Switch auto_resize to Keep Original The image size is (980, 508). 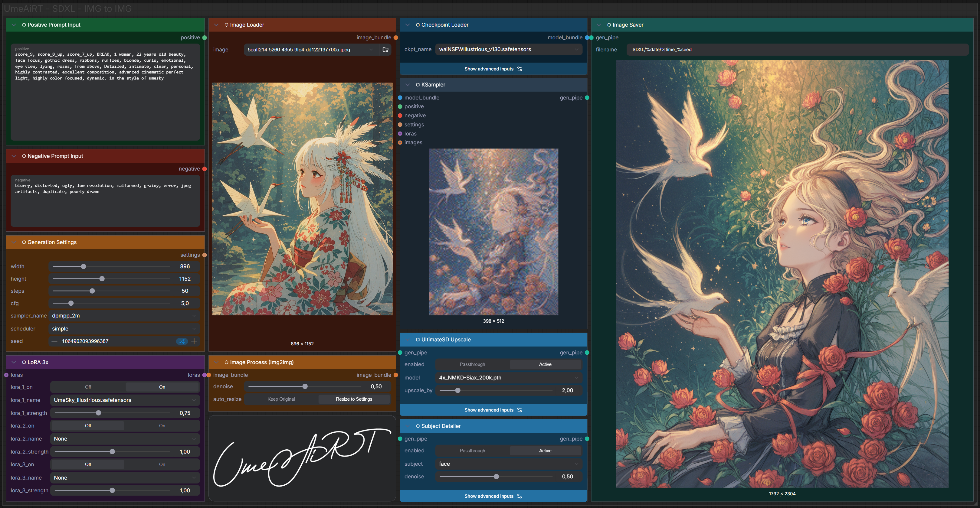281,399
